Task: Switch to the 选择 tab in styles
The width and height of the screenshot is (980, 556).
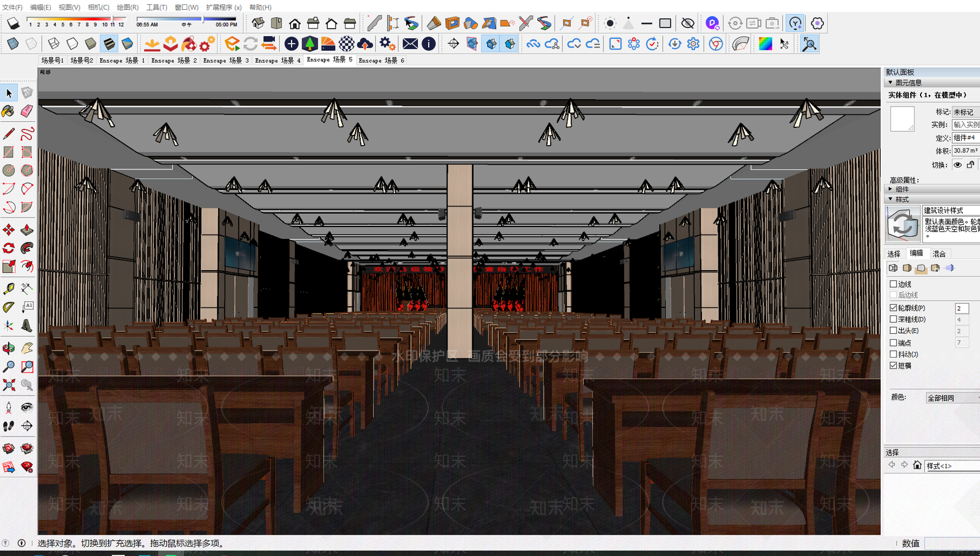Action: pyautogui.click(x=894, y=254)
